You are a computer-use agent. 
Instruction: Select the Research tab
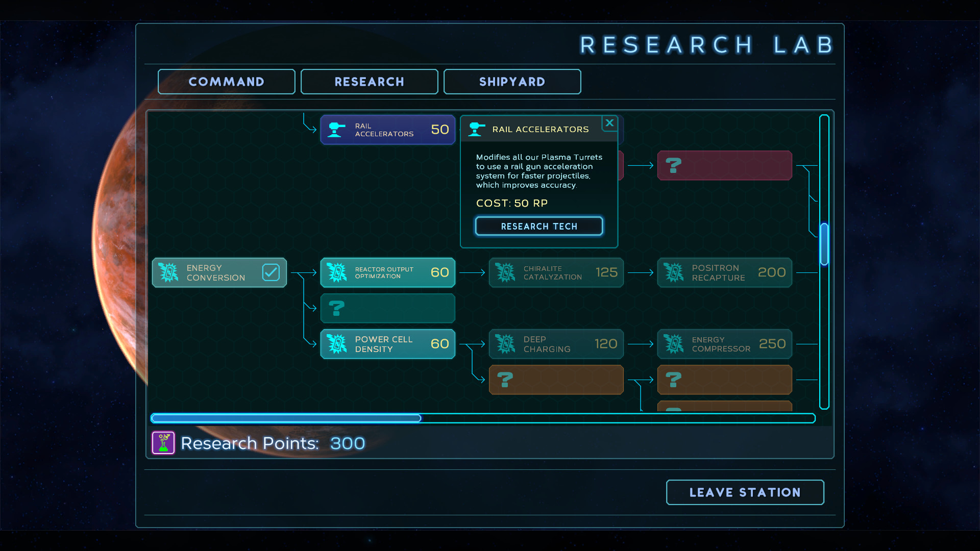pyautogui.click(x=369, y=82)
